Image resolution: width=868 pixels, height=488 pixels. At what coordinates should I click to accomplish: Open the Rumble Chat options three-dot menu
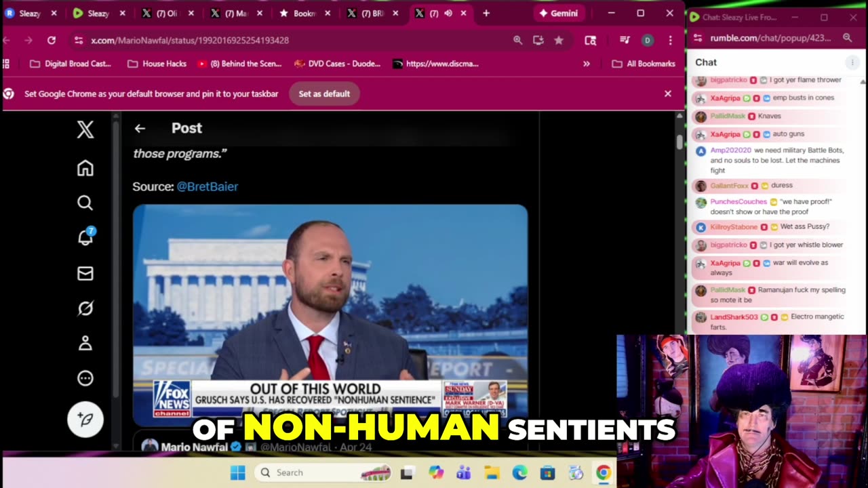pos(852,62)
